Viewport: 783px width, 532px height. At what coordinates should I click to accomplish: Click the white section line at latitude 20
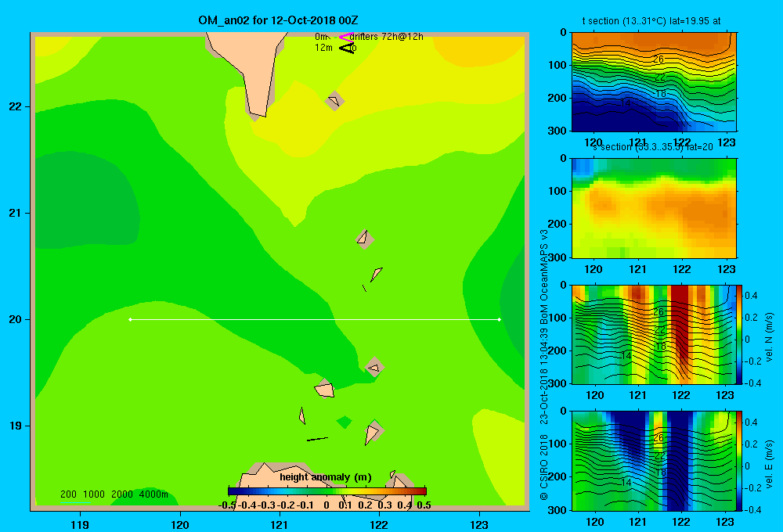click(315, 319)
